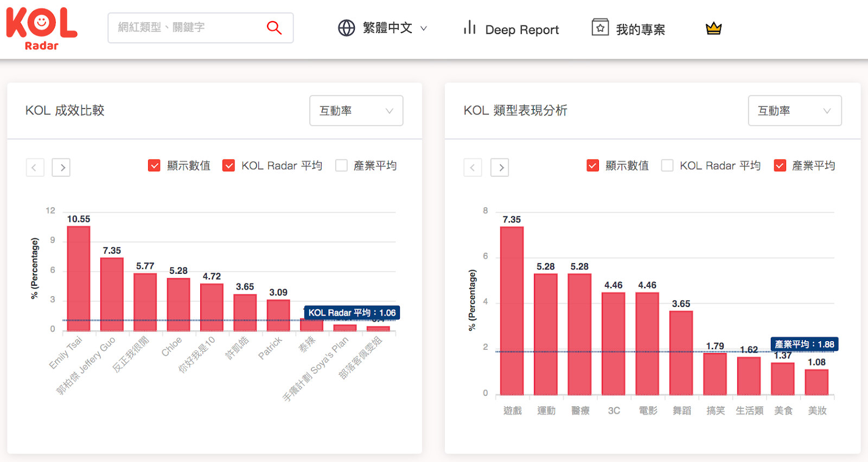This screenshot has width=868, height=462.
Task: Click the 美食 category bar showing 1.37
Action: click(x=783, y=379)
